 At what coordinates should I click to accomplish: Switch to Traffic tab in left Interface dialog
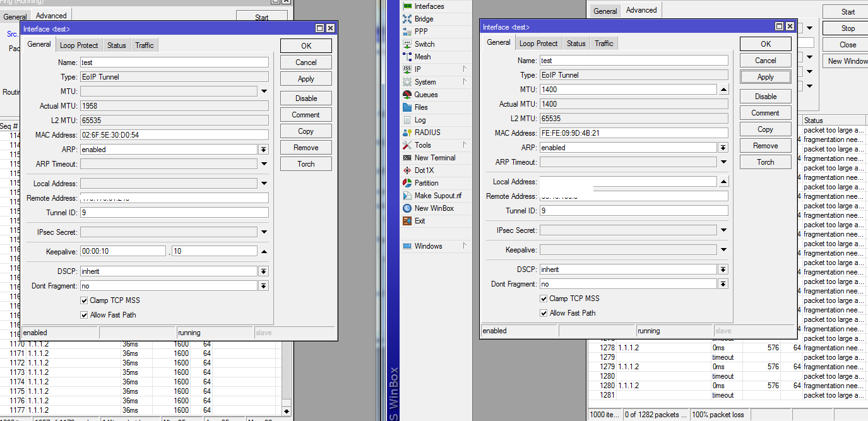144,45
